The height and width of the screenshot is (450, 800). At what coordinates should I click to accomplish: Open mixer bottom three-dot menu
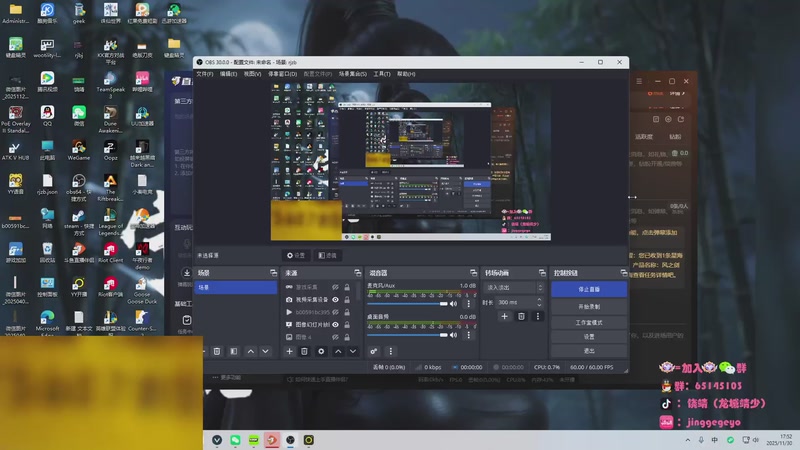tap(390, 351)
